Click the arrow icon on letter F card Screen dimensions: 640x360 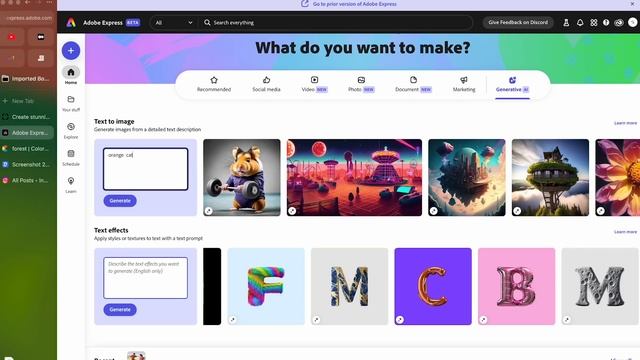233,320
